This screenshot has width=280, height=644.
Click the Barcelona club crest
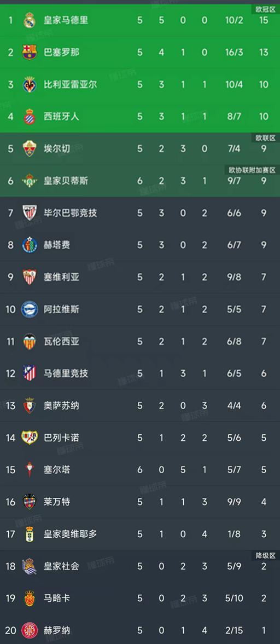coord(30,52)
